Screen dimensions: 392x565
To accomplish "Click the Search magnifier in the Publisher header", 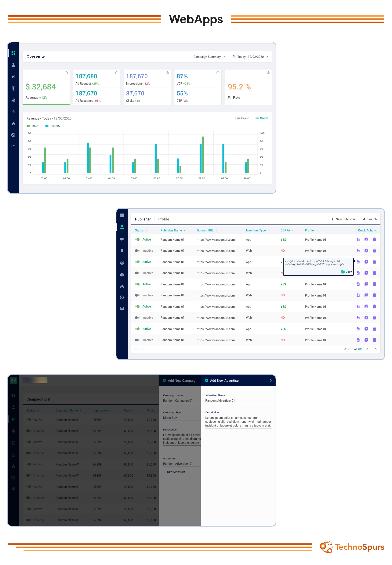I will tap(364, 219).
